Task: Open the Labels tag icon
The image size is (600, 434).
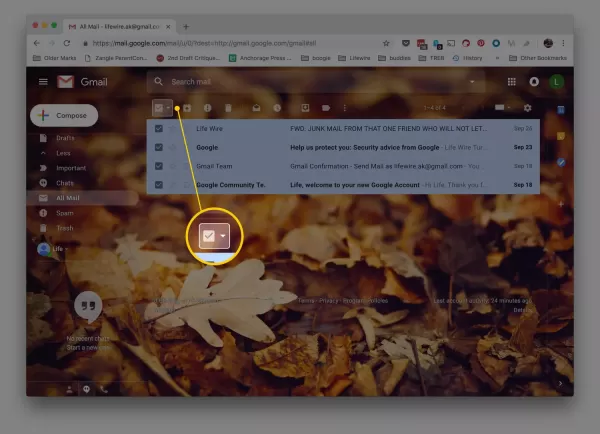Action: coord(326,108)
